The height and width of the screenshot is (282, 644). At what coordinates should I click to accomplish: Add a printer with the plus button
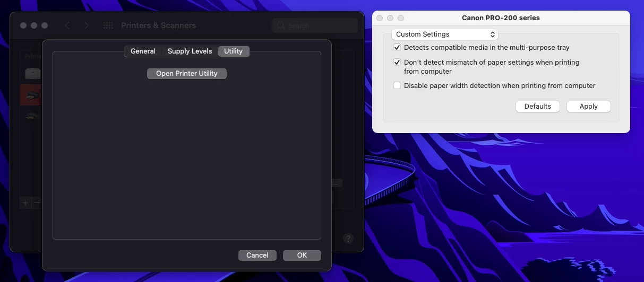(x=25, y=202)
